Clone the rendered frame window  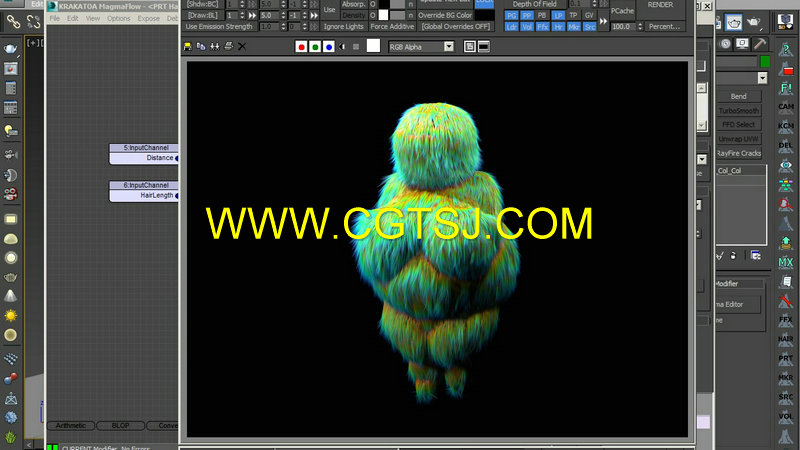coord(215,46)
